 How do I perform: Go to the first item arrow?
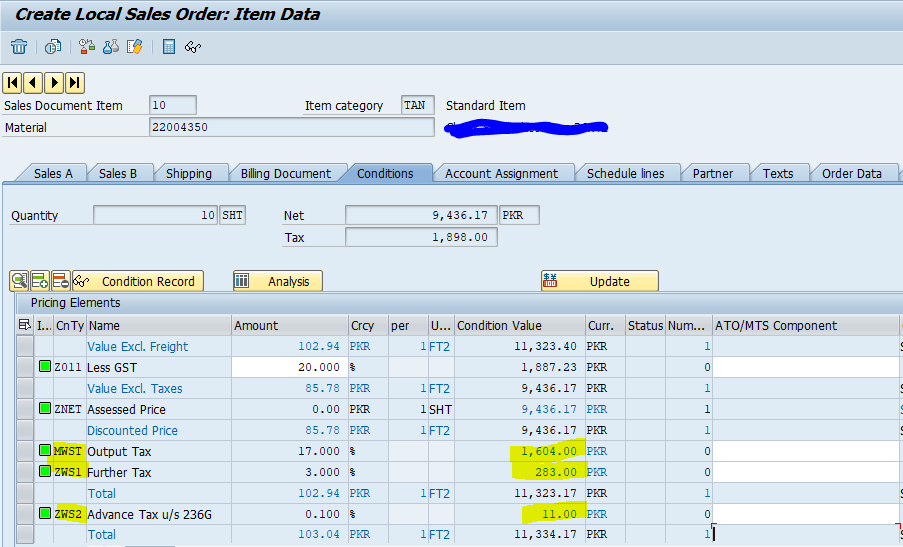13,82
